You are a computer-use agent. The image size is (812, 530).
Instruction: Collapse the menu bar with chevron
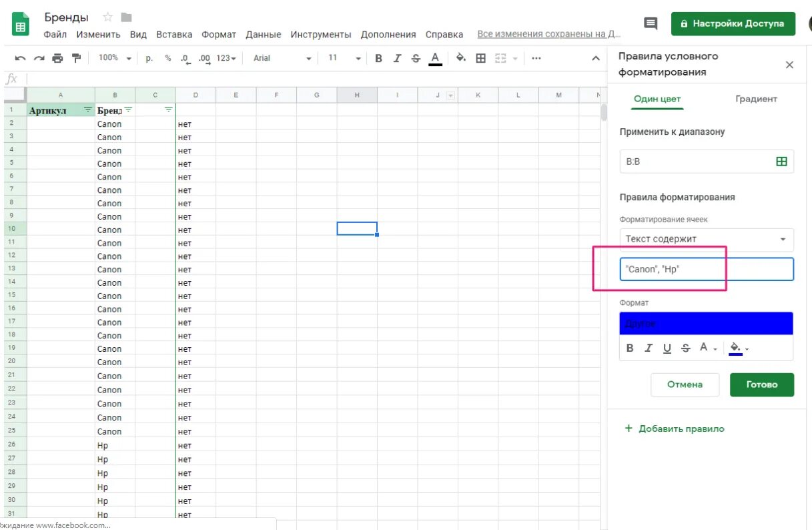pos(596,59)
